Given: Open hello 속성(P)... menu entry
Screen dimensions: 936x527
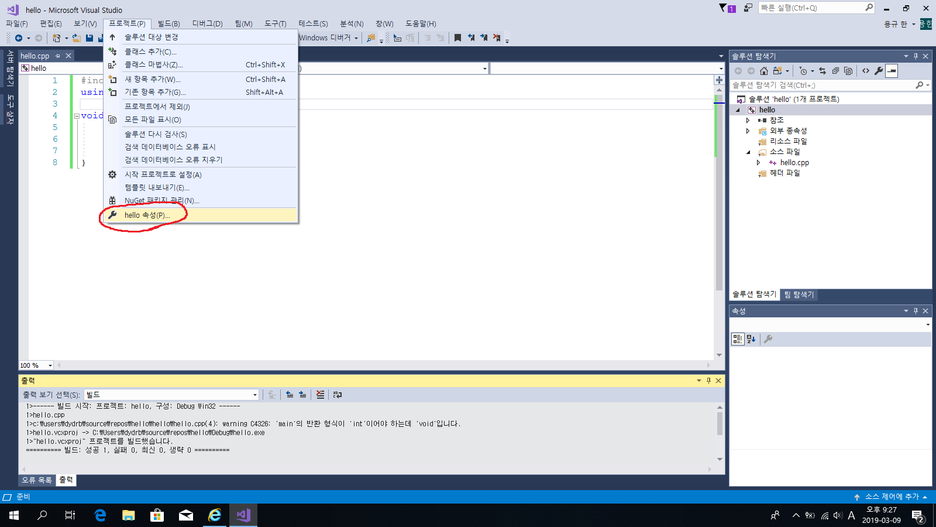Looking at the screenshot, I should click(201, 215).
